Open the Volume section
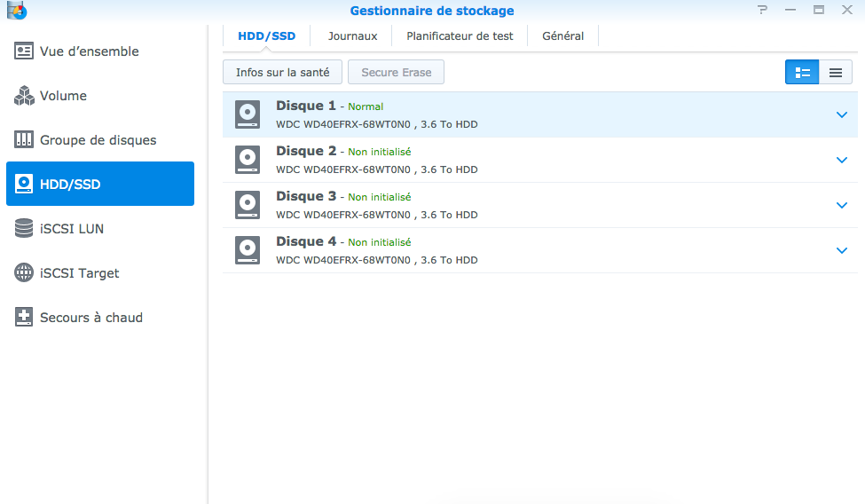This screenshot has width=865, height=504. point(100,96)
